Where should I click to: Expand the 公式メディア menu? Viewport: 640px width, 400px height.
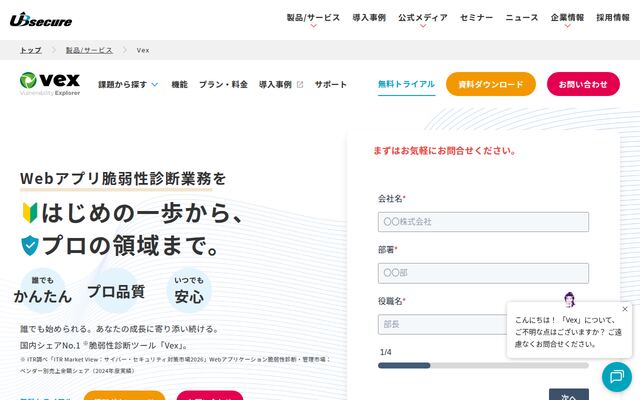tap(423, 19)
